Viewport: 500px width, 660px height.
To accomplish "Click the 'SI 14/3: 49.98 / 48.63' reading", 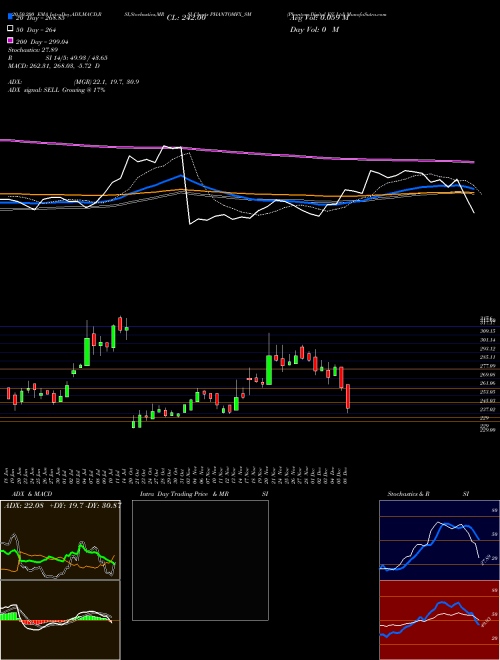I will tap(76, 58).
